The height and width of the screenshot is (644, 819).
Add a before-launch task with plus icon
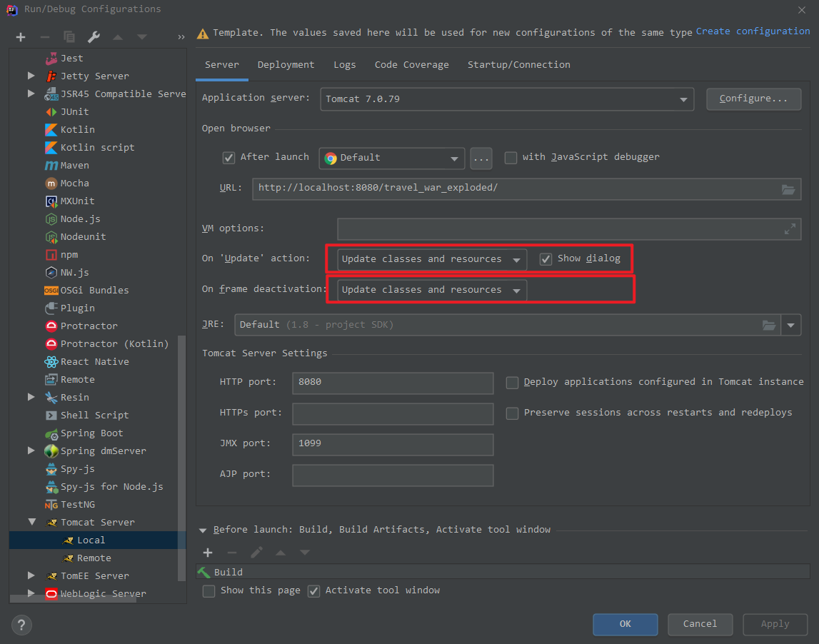pos(208,553)
